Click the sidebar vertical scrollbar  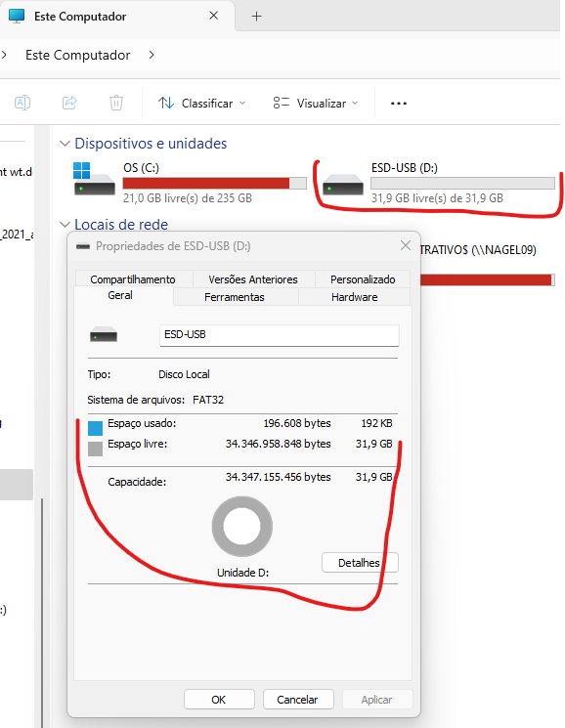coord(42,613)
